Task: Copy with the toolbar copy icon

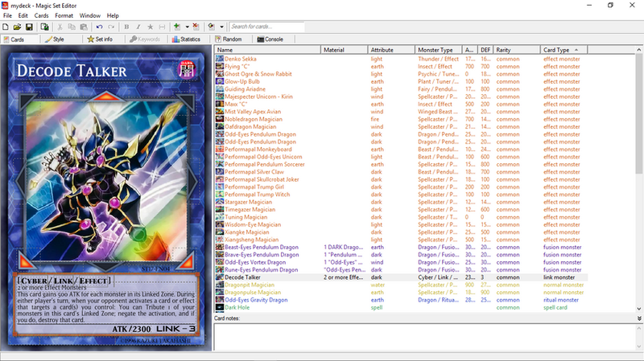Action: coord(72,27)
